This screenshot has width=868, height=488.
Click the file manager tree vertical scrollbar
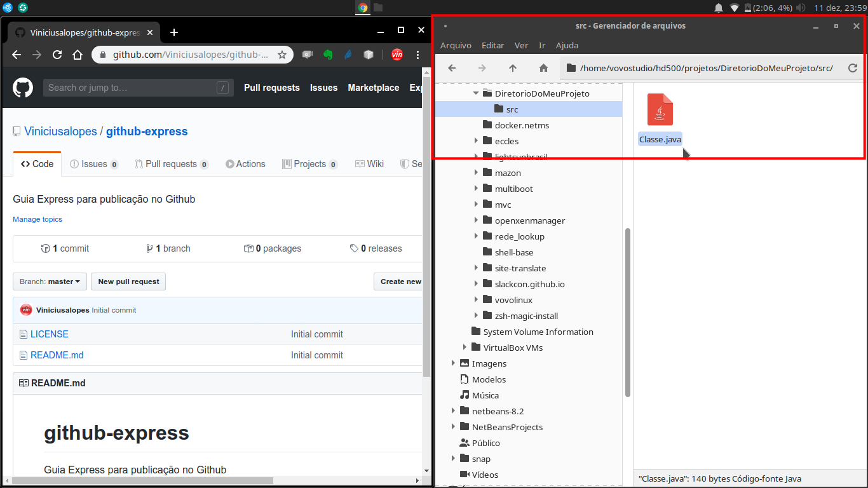click(x=628, y=313)
